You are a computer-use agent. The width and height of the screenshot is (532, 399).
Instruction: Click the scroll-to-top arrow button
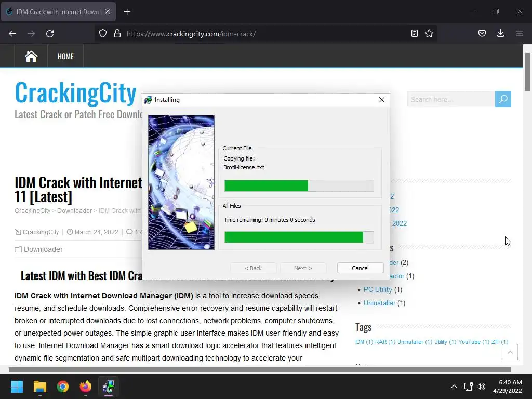(x=510, y=352)
